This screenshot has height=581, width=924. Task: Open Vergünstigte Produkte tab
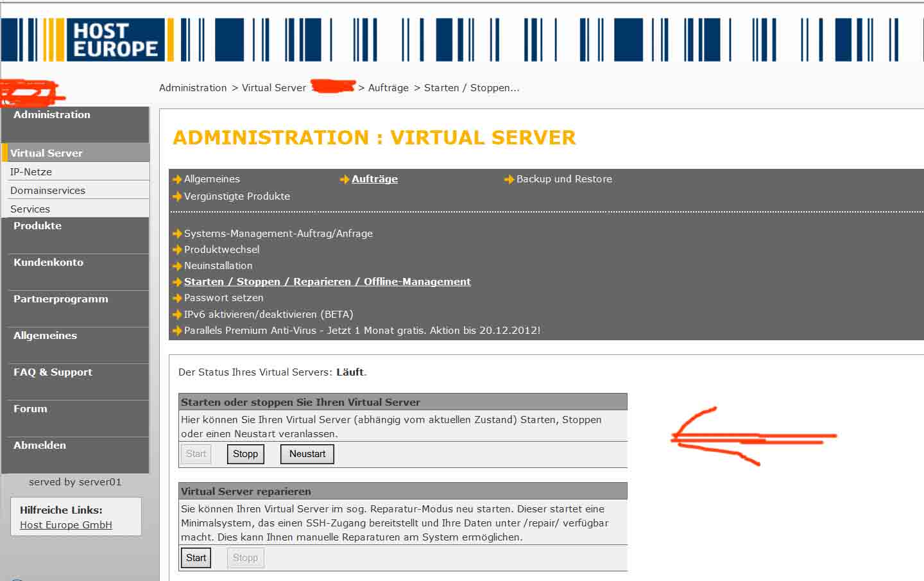click(237, 196)
